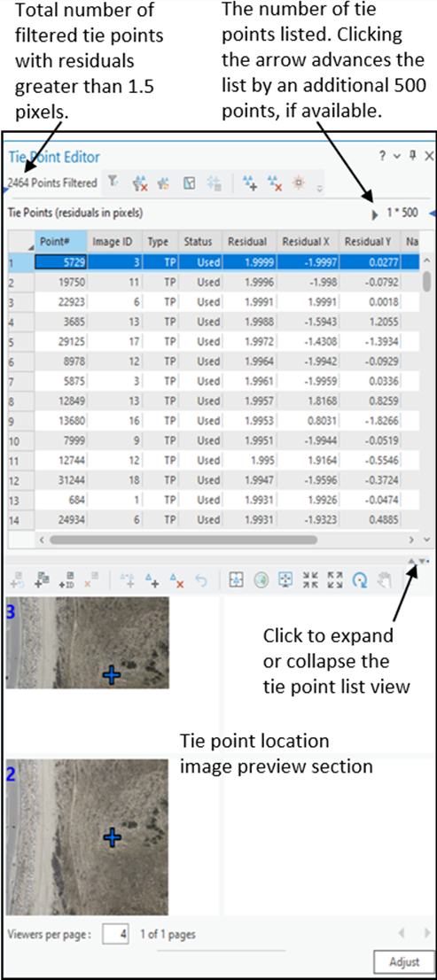Sort by the Residual column header
Screen dimensions: 437x980
247,241
